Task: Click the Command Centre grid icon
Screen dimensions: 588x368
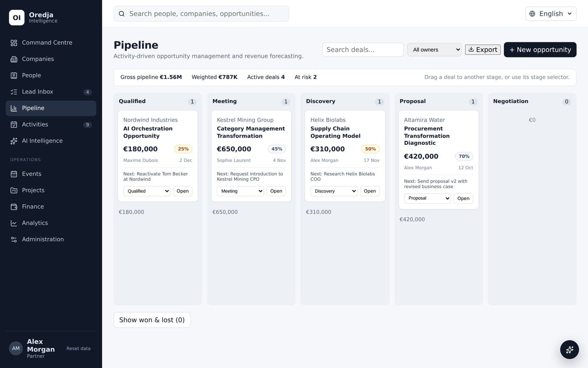Action: [x=14, y=43]
